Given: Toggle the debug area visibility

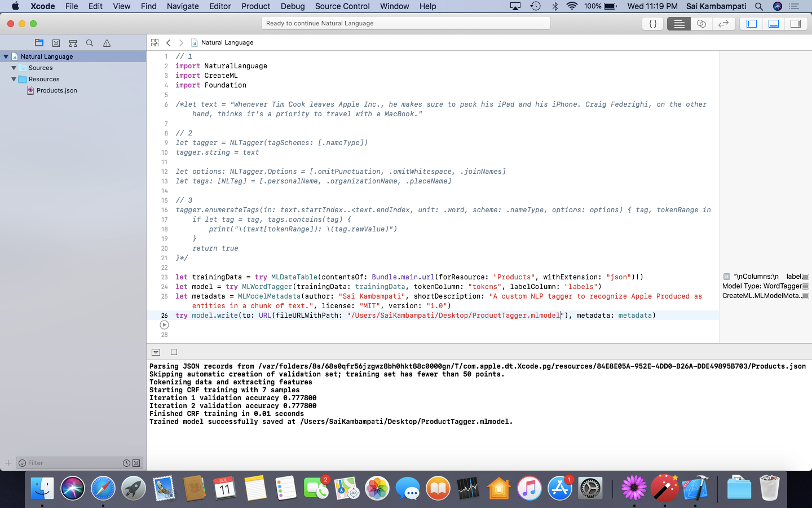Looking at the screenshot, I should click(x=774, y=23).
